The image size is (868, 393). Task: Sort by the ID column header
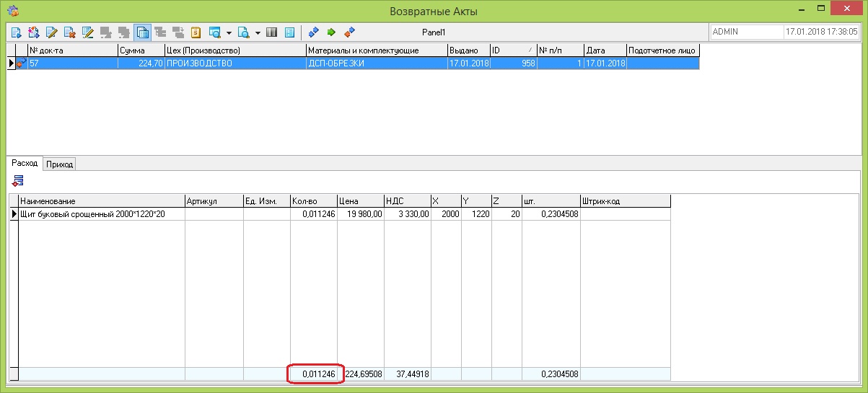click(512, 50)
